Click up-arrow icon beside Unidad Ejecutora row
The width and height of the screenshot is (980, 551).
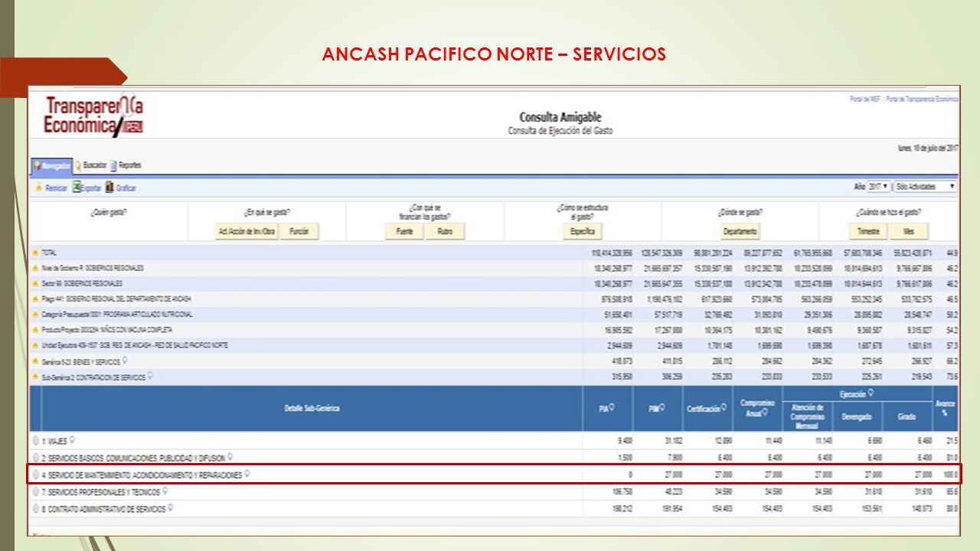pos(35,345)
